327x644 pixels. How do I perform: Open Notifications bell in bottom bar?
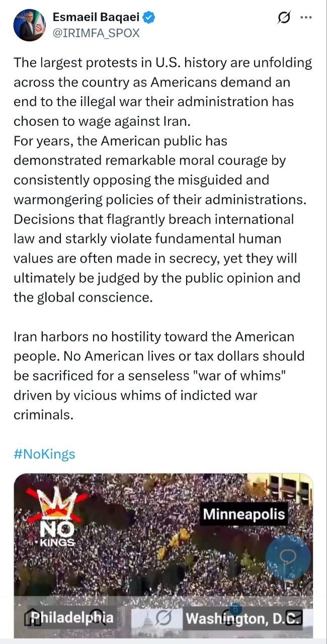tap(230, 617)
